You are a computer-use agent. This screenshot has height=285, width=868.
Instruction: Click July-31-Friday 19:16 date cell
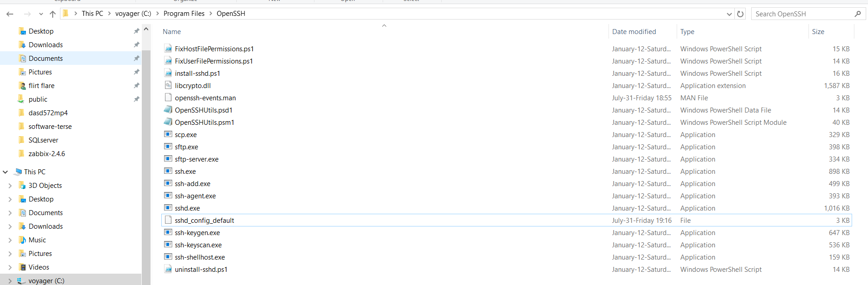(x=642, y=220)
